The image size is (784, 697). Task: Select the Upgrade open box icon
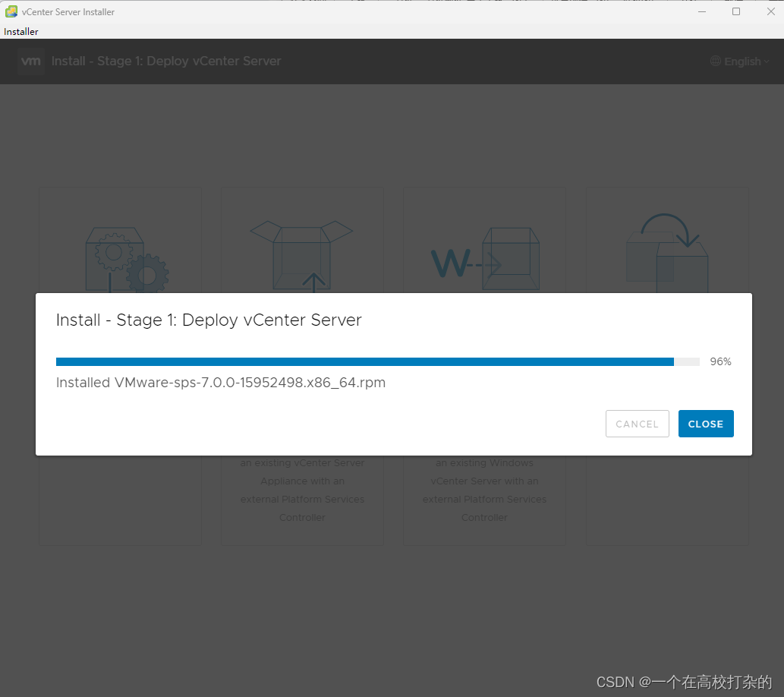[x=301, y=256]
